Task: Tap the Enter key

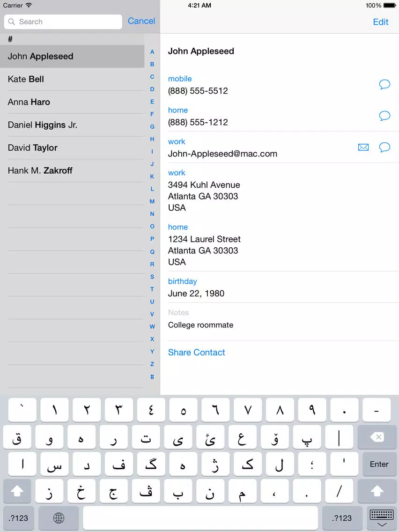Action: [x=379, y=464]
